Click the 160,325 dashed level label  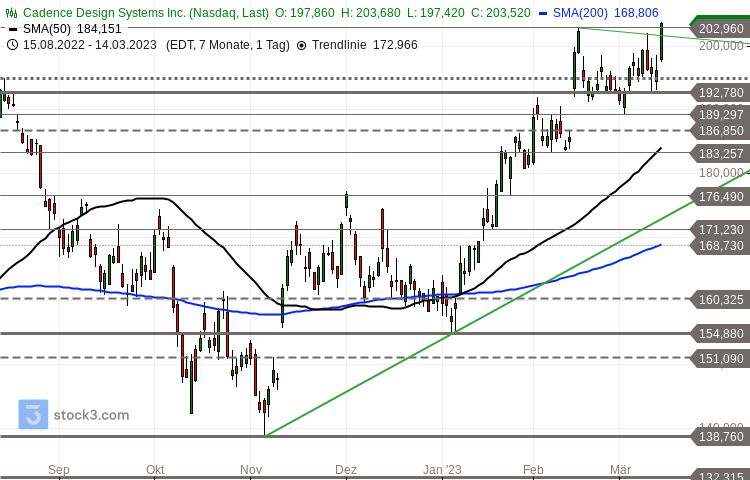coord(720,299)
